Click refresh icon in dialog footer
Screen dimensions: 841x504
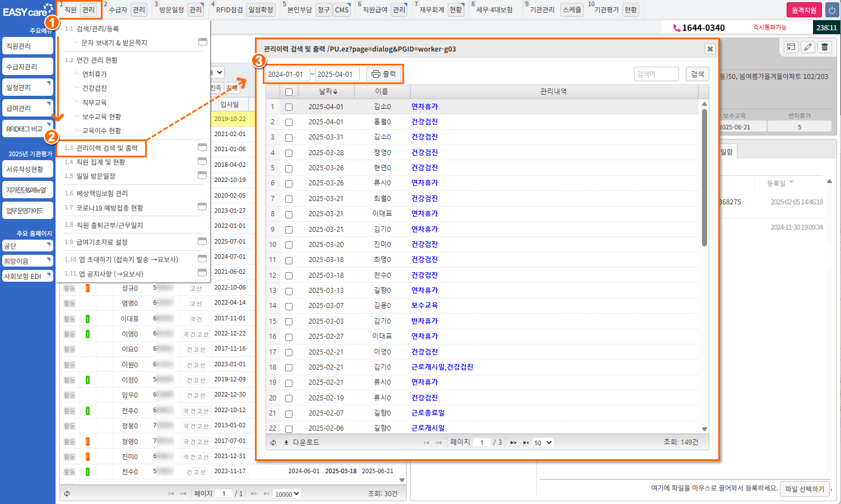273,442
